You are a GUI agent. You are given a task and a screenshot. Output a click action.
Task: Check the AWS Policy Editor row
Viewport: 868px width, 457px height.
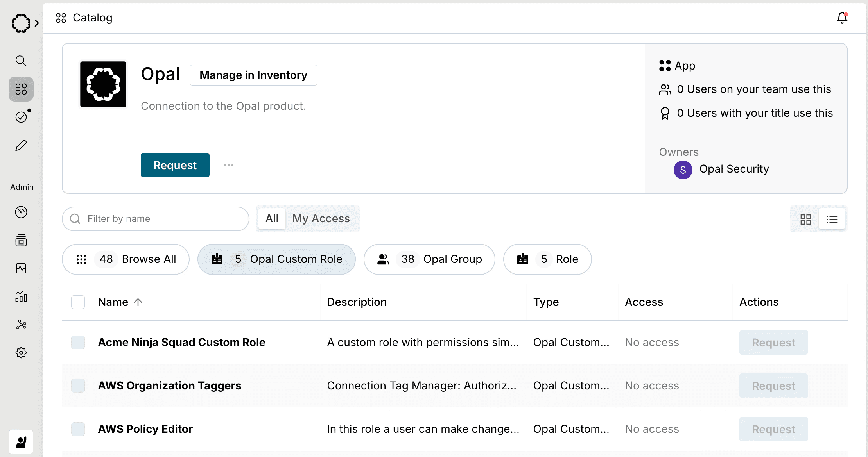pos(78,429)
